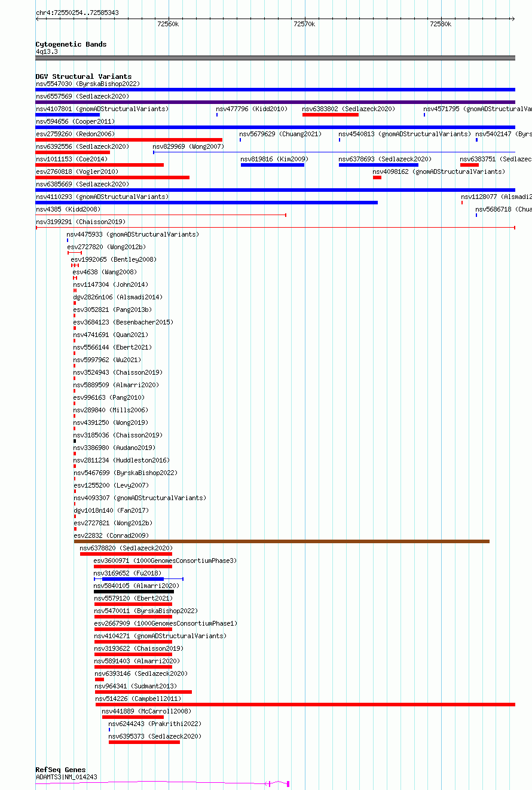This screenshot has width=532, height=790.
Task: Click the nsv594656 (Cooper2011) label
Action: click(75, 122)
